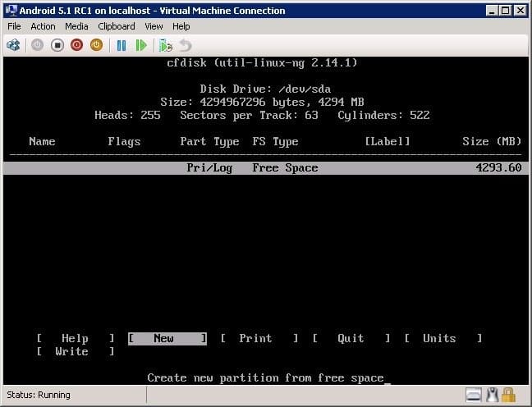Maximize the Virtual Machine Connection window
This screenshot has height=407, width=532.
(506, 11)
